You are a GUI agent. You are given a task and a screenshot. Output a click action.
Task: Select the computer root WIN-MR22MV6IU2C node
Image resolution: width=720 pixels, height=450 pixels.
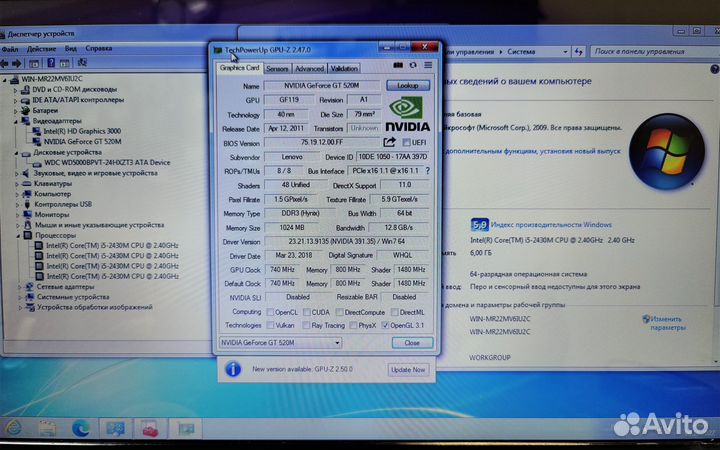pyautogui.click(x=51, y=79)
